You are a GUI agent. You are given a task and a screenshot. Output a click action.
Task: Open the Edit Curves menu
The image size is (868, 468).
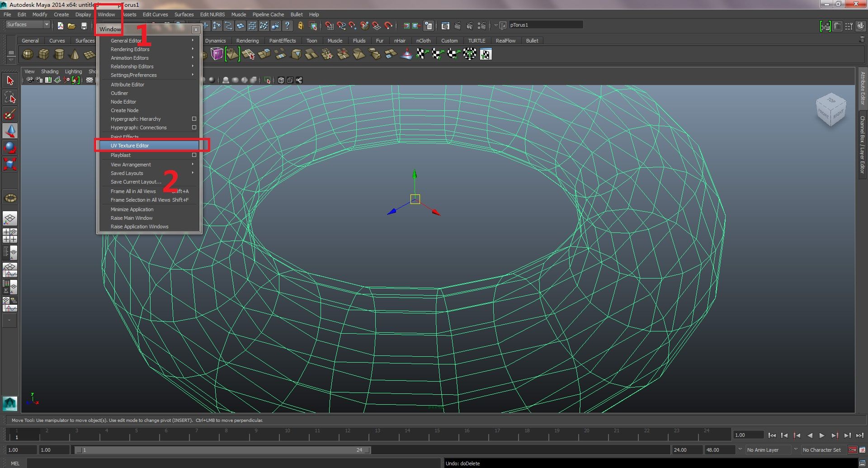(155, 14)
